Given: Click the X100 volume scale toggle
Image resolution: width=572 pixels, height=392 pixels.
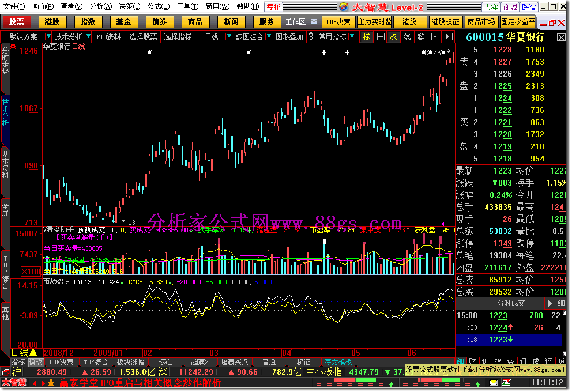Looking at the screenshot, I should coord(31,272).
